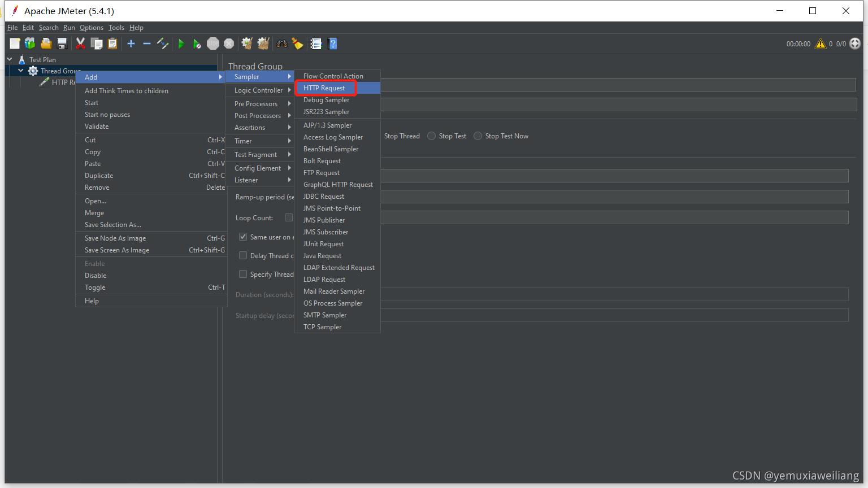Click the Open folder icon
Image resolution: width=868 pixels, height=488 pixels.
[x=46, y=43]
